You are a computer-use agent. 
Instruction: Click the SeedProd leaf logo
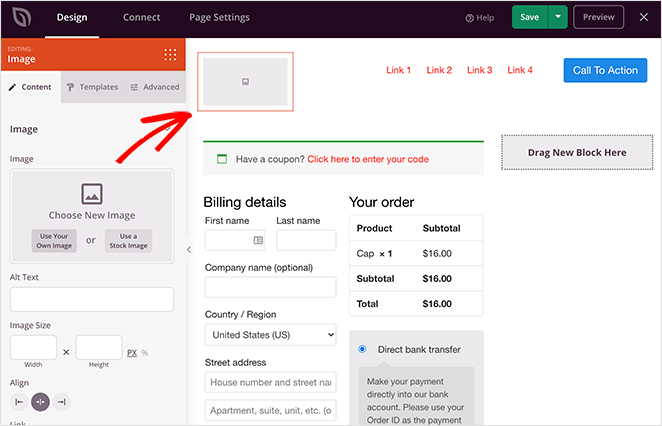(x=22, y=17)
